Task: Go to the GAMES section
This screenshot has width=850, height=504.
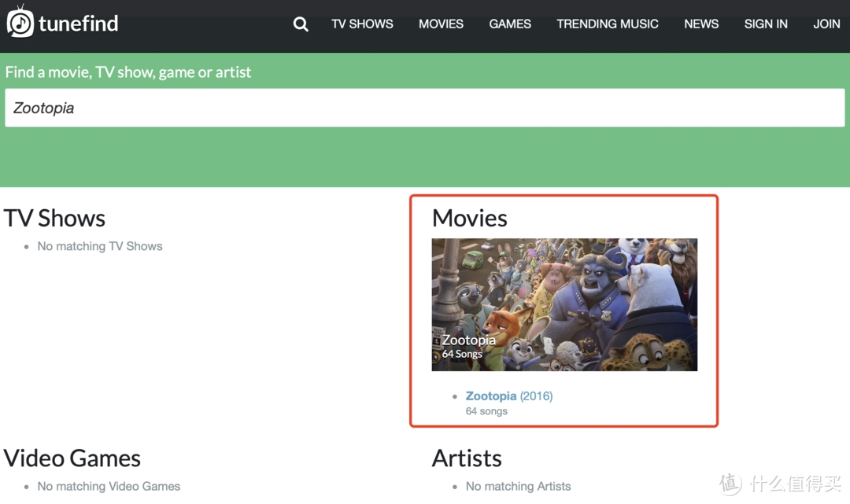Action: click(510, 24)
